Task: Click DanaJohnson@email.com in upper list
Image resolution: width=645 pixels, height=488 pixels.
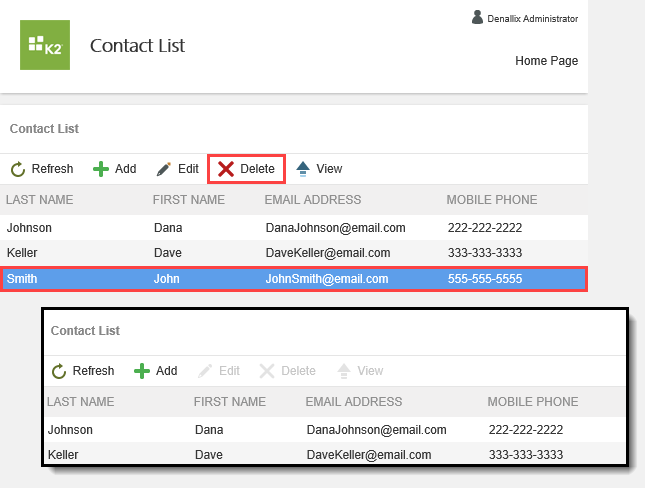Action: click(335, 228)
